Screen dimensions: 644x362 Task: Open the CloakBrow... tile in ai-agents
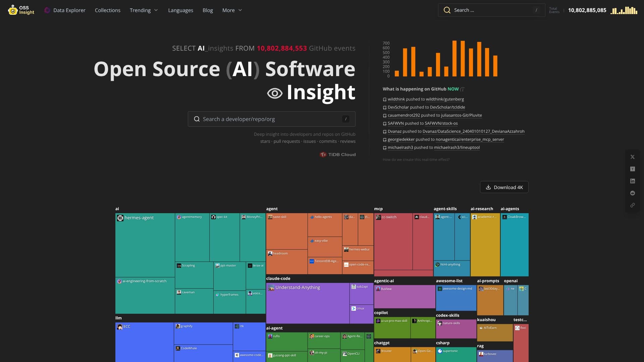(515, 245)
